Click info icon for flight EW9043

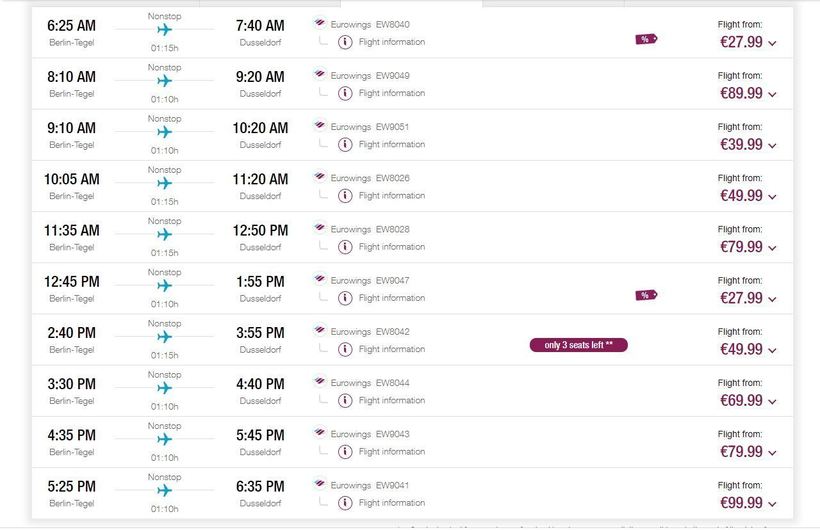[x=345, y=452]
